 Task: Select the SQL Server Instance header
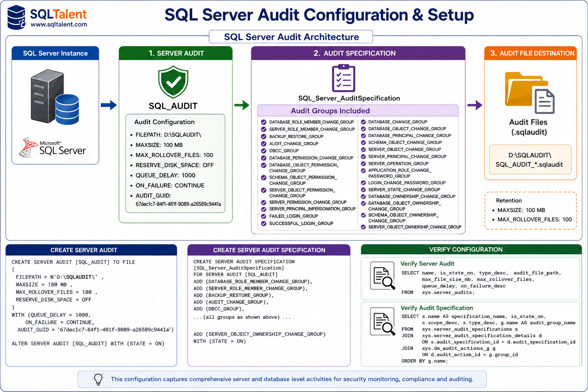pyautogui.click(x=56, y=53)
